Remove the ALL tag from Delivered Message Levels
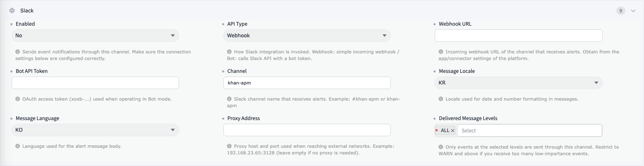644x166 pixels. 453,130
